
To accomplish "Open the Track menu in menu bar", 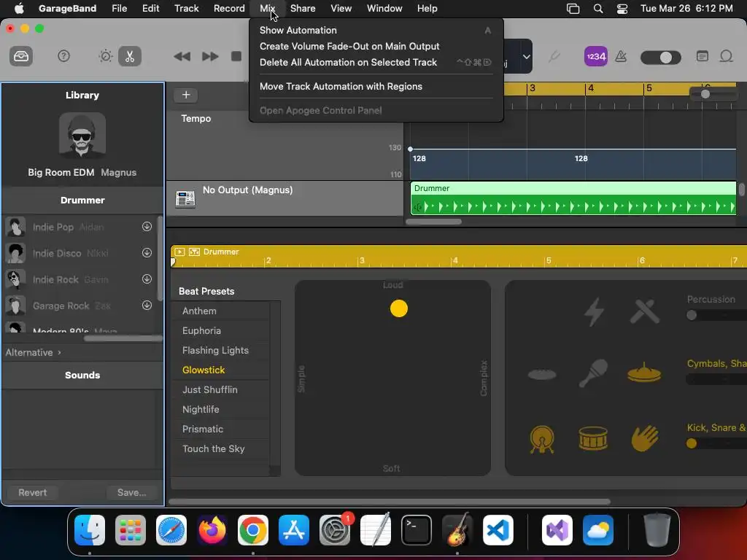I will click(x=186, y=8).
